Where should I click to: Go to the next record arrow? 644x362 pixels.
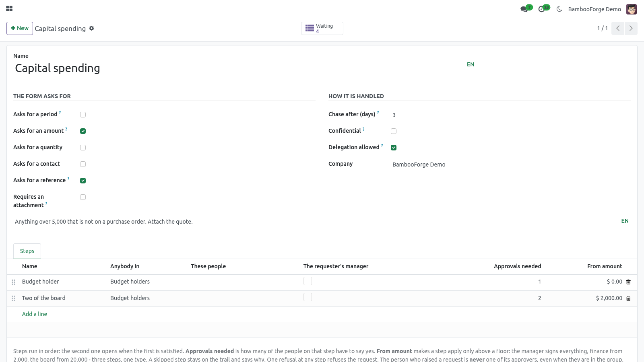[631, 28]
